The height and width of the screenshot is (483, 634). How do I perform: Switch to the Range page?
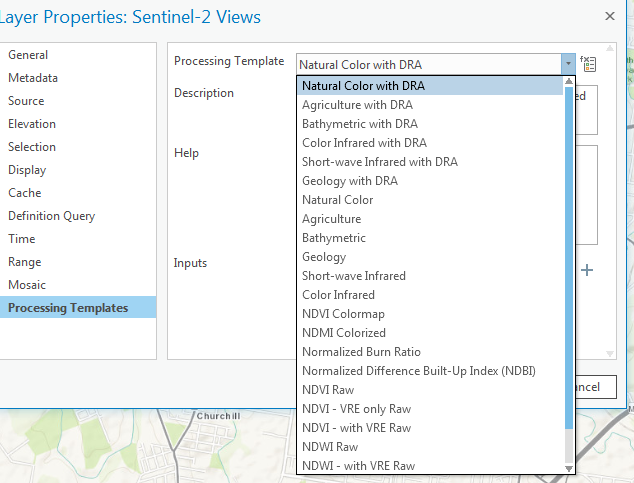78,262
